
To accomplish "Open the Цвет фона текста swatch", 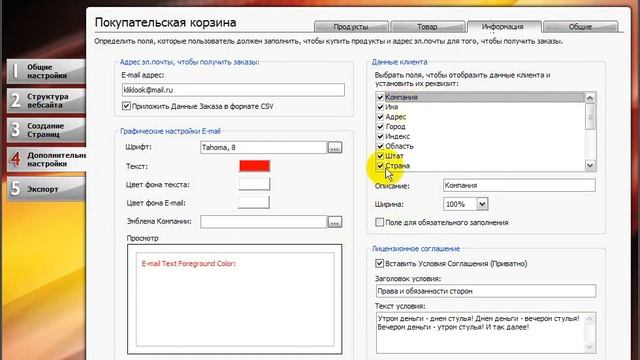I will coord(254,184).
